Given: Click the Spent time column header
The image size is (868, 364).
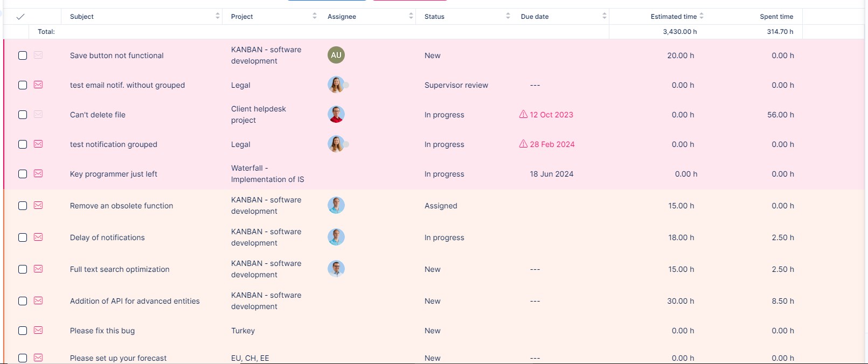Looking at the screenshot, I should point(776,17).
